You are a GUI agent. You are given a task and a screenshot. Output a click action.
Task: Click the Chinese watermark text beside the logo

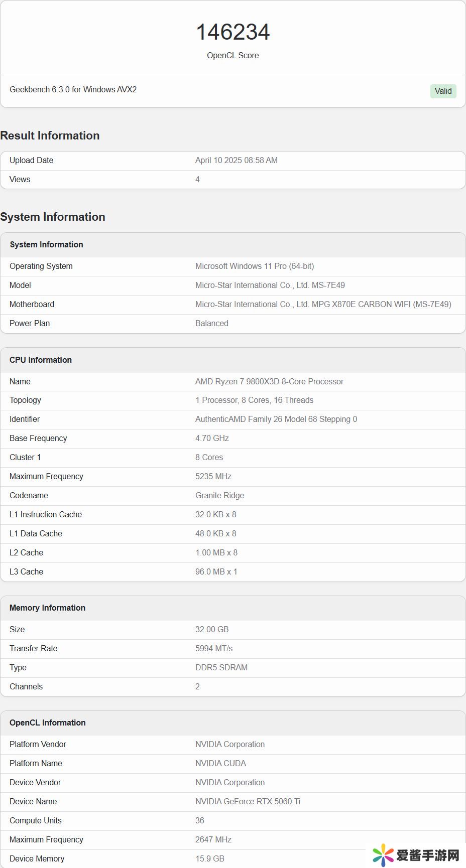(x=428, y=855)
